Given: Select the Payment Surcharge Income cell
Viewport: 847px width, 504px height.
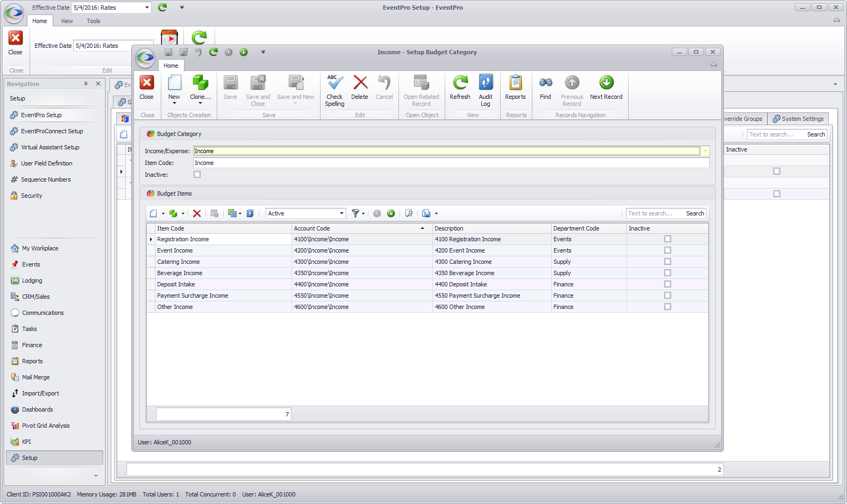Looking at the screenshot, I should point(223,296).
